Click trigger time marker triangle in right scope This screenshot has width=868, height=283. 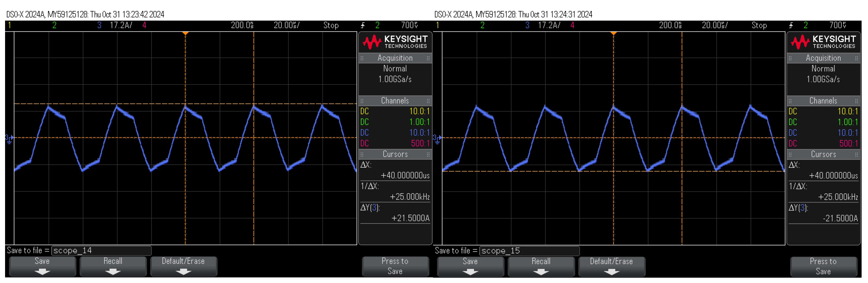coord(614,33)
